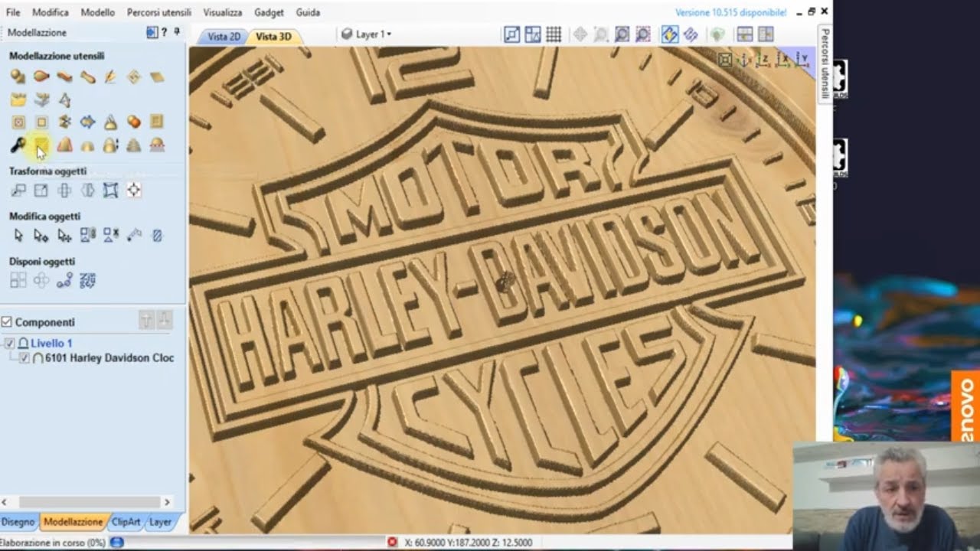Viewport: 980px width, 551px height.
Task: Click the blue panel-switch icon in the Modellazione header
Action: 152,32
